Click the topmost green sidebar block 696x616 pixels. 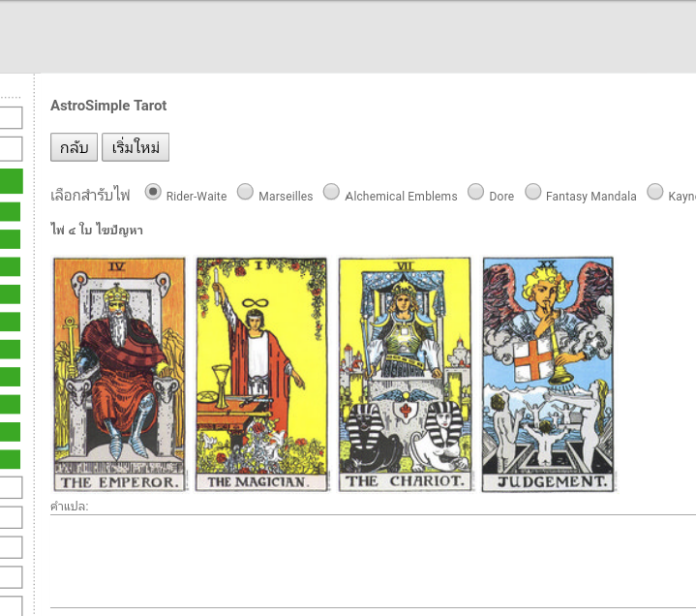click(x=11, y=181)
